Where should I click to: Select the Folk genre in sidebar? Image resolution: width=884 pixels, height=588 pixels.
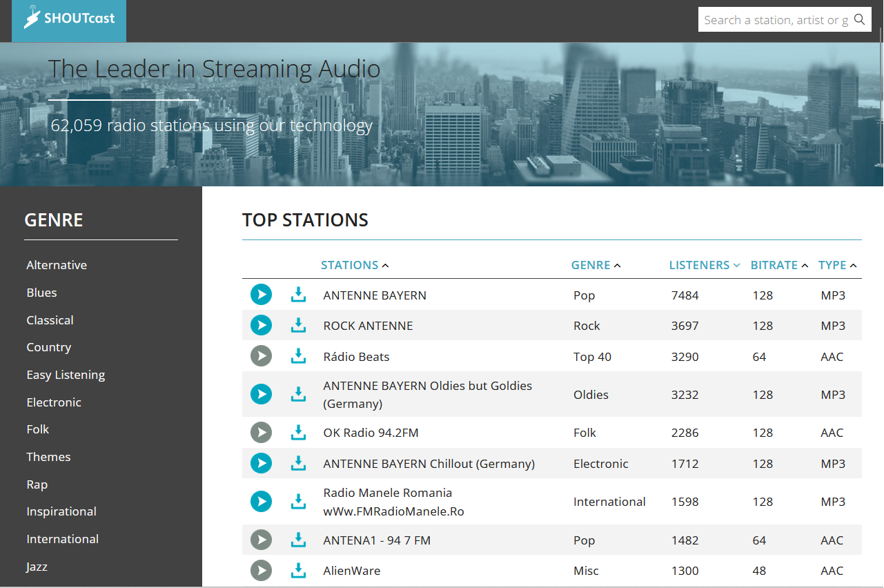38,429
